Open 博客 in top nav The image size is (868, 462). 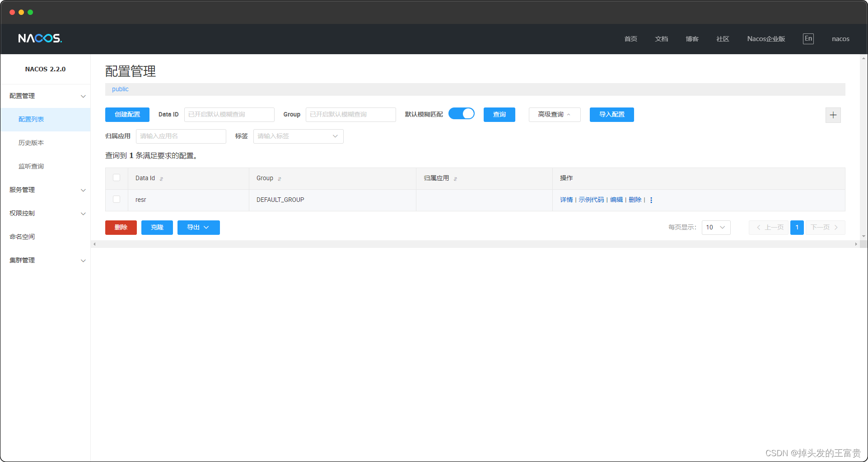(692, 39)
